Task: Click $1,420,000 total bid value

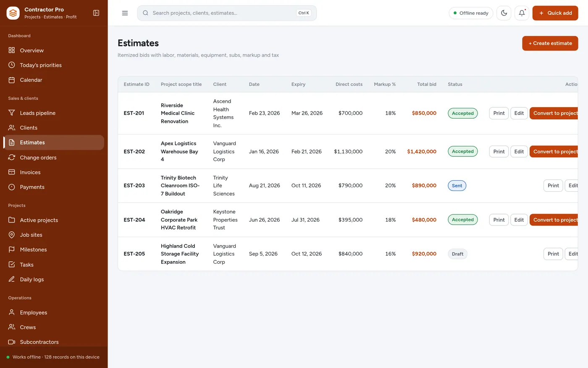Action: click(x=422, y=151)
